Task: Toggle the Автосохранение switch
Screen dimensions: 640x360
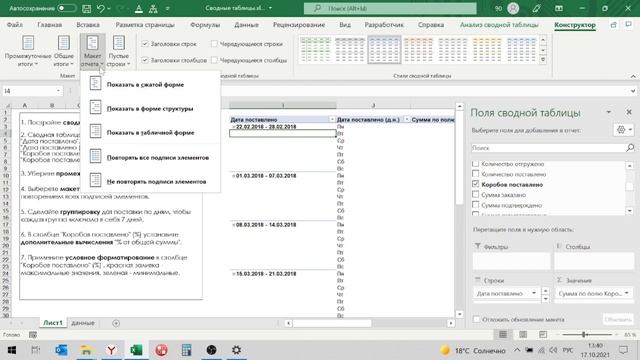Action: (x=67, y=8)
